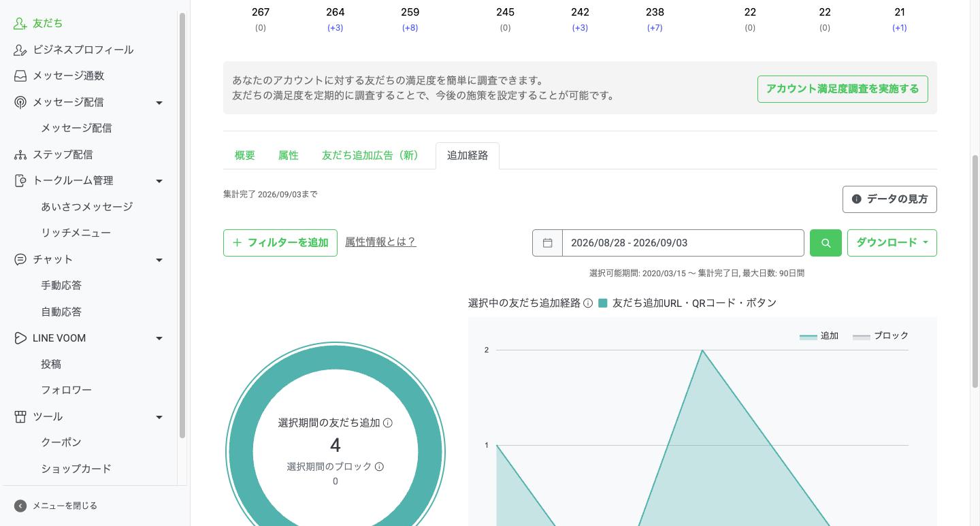980x526 pixels.
Task: Click teal swatch for 友だち追加URL・QRコード・ボタン
Action: pyautogui.click(x=602, y=303)
